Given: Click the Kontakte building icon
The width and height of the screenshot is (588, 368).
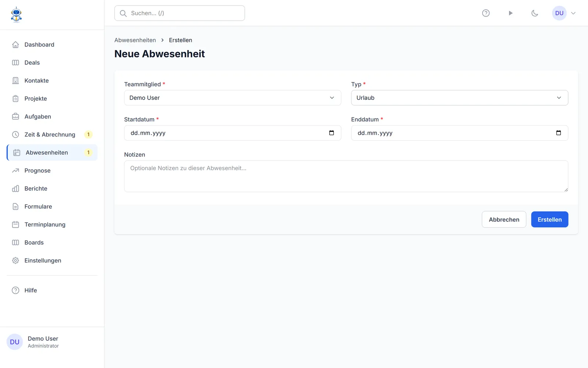Looking at the screenshot, I should click(x=15, y=81).
